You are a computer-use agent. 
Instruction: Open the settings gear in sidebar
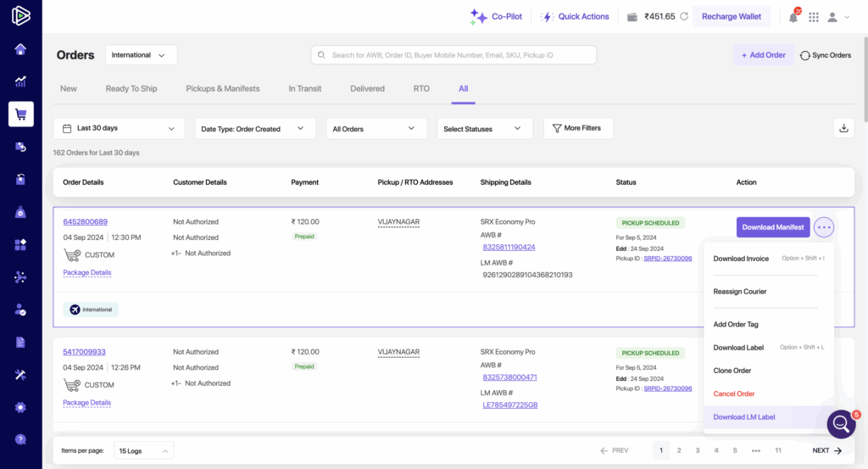20,407
